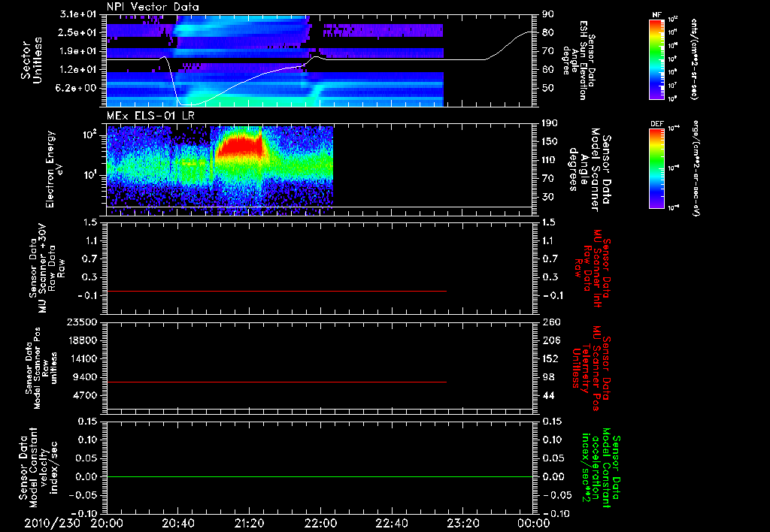Click the "260" telemetry tick label

[x=550, y=322]
